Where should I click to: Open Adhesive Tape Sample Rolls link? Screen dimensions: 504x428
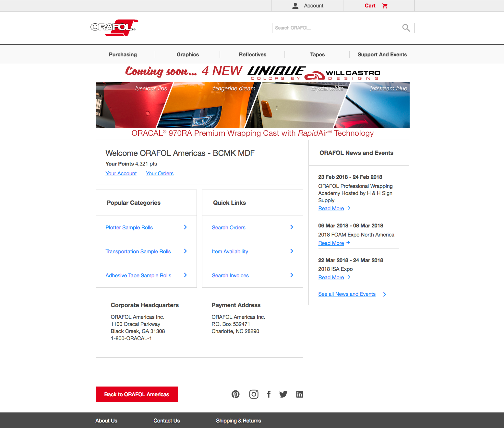click(138, 275)
